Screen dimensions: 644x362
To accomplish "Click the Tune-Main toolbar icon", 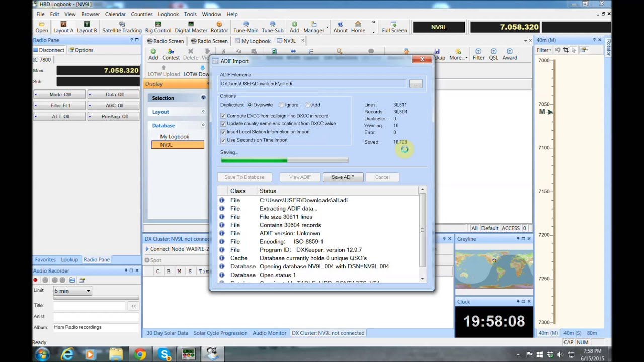I will [246, 27].
